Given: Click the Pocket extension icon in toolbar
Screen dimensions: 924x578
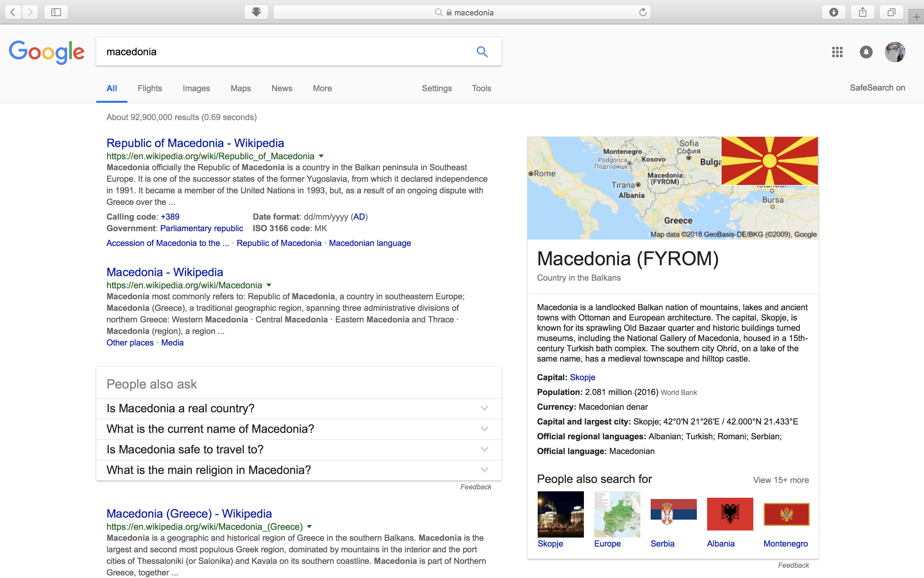Looking at the screenshot, I should [256, 12].
